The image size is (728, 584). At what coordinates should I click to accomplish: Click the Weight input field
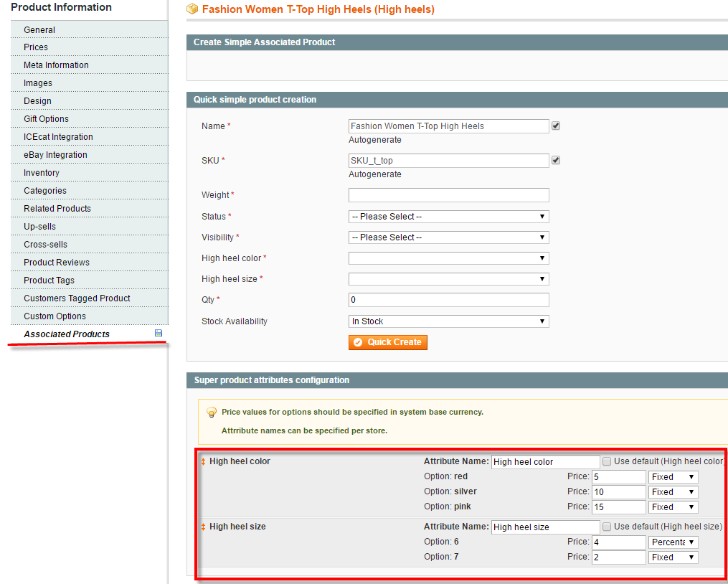click(448, 194)
